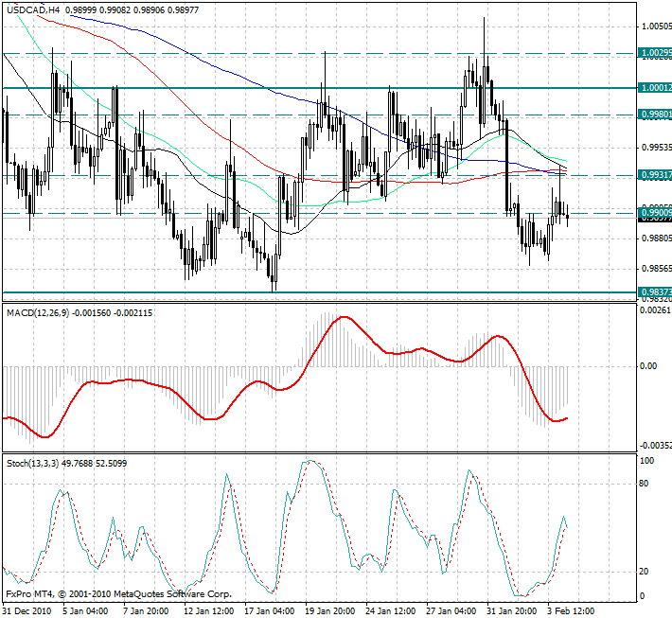Click the 0.99535 price axis value

(x=656, y=148)
